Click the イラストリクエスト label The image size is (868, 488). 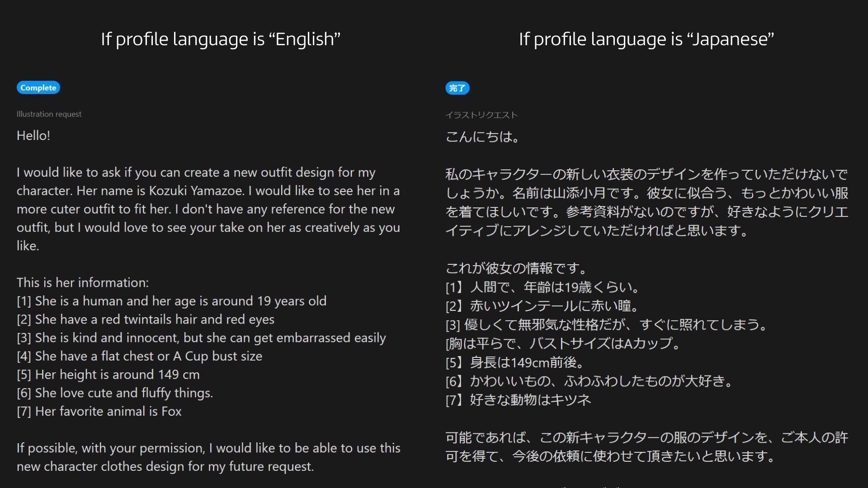coord(481,115)
